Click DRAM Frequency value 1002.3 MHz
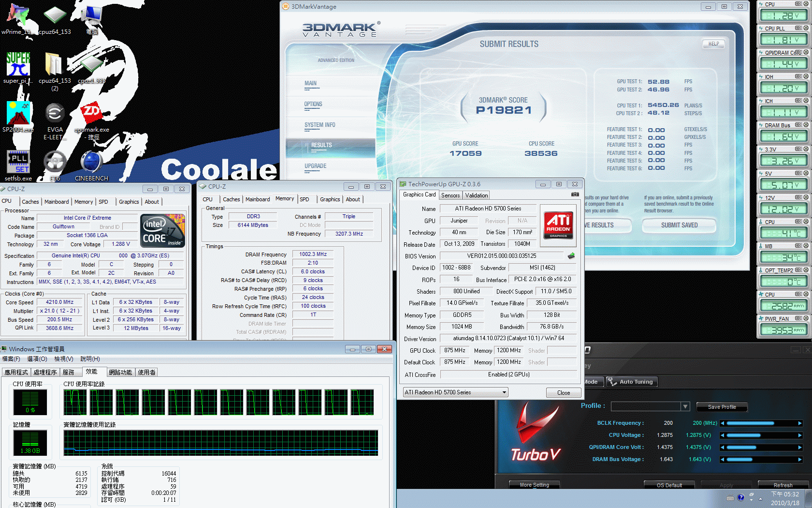Image resolution: width=812 pixels, height=508 pixels. click(313, 254)
